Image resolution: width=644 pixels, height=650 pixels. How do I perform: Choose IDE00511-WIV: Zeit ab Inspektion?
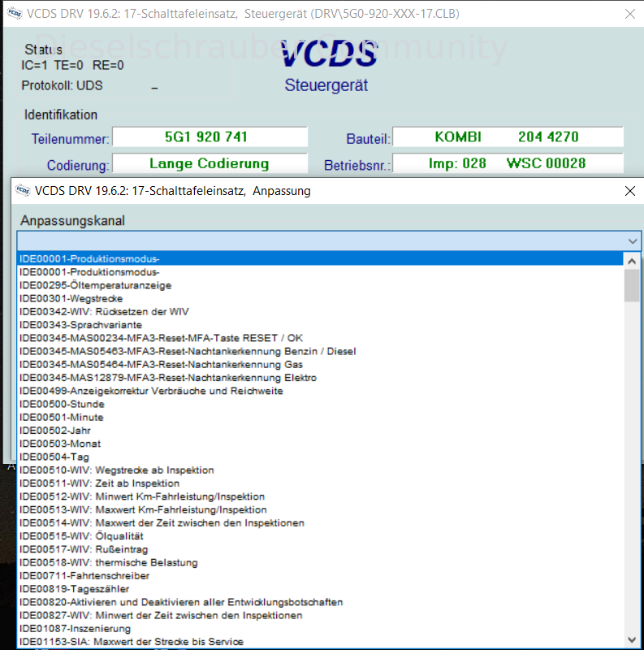tap(320, 483)
